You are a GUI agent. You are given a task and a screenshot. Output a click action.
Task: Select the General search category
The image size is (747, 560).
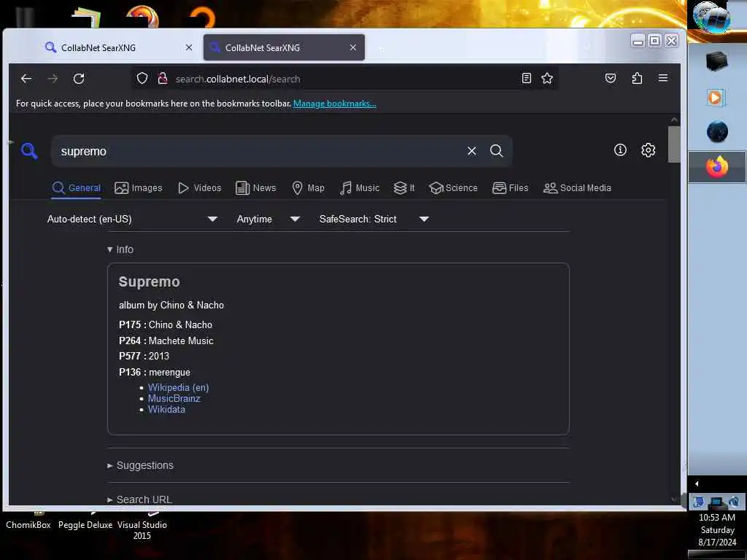point(77,188)
